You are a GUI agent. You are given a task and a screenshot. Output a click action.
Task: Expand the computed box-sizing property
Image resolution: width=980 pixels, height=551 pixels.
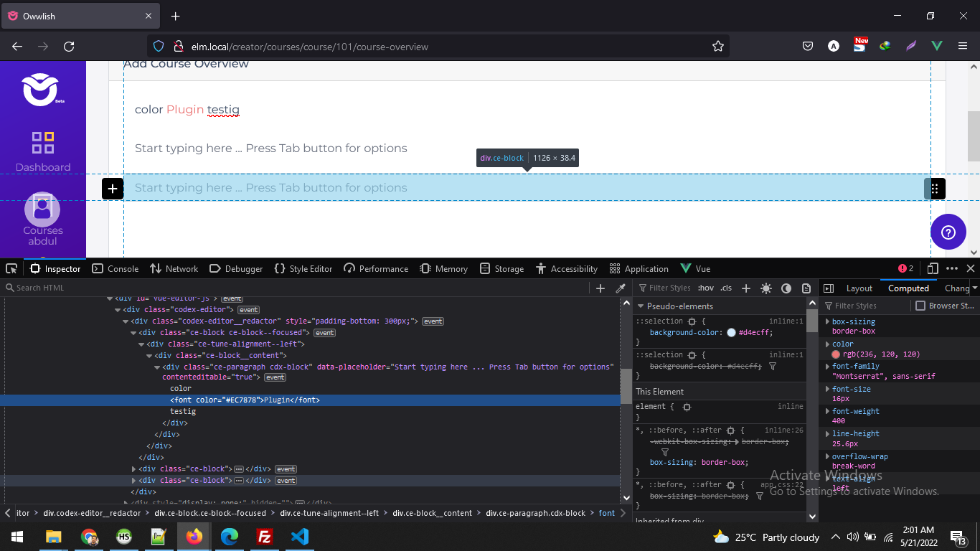tap(827, 322)
